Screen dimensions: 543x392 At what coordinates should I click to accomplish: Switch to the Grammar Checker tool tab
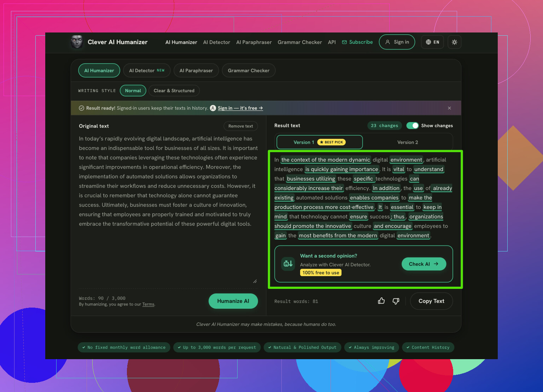(249, 70)
